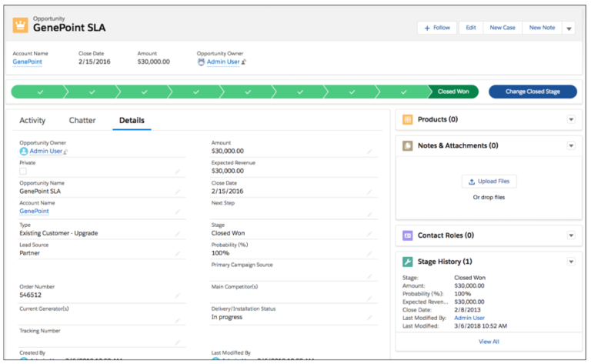Click the 'Or drop files' area
The image size is (591, 364).
(489, 198)
